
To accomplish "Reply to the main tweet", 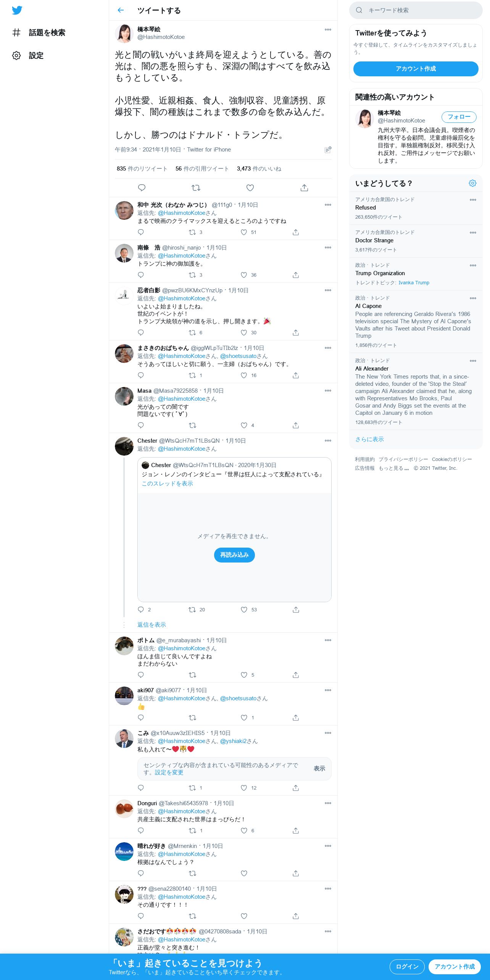I will (142, 188).
